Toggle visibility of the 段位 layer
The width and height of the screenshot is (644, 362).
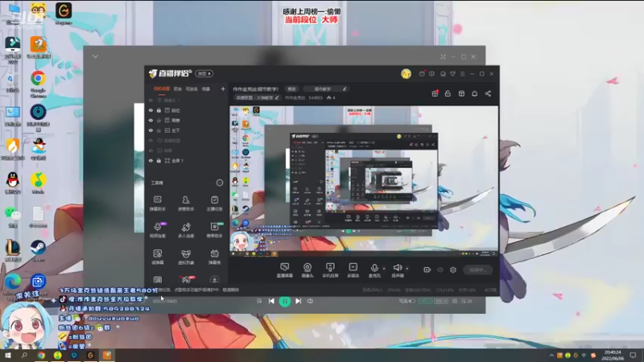pyautogui.click(x=151, y=110)
